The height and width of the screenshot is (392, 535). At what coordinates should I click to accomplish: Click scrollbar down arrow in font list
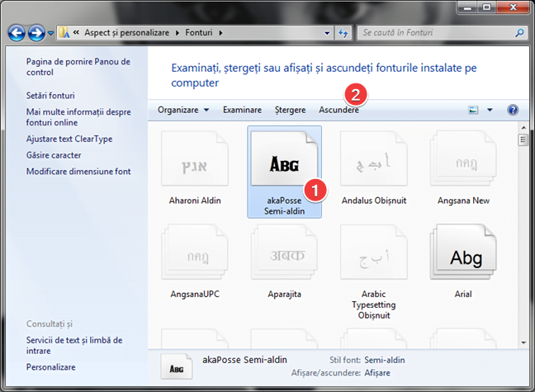coord(523,342)
